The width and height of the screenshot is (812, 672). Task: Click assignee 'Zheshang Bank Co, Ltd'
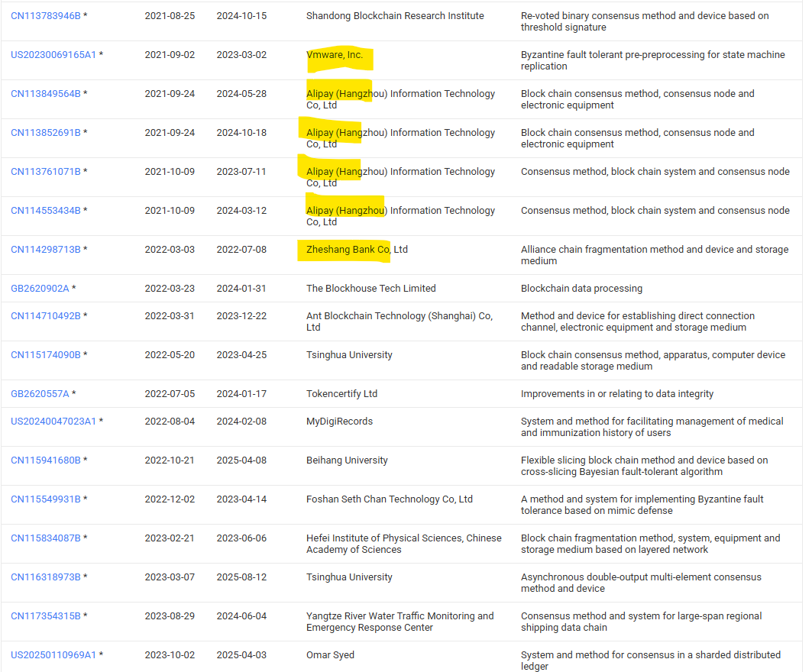357,250
